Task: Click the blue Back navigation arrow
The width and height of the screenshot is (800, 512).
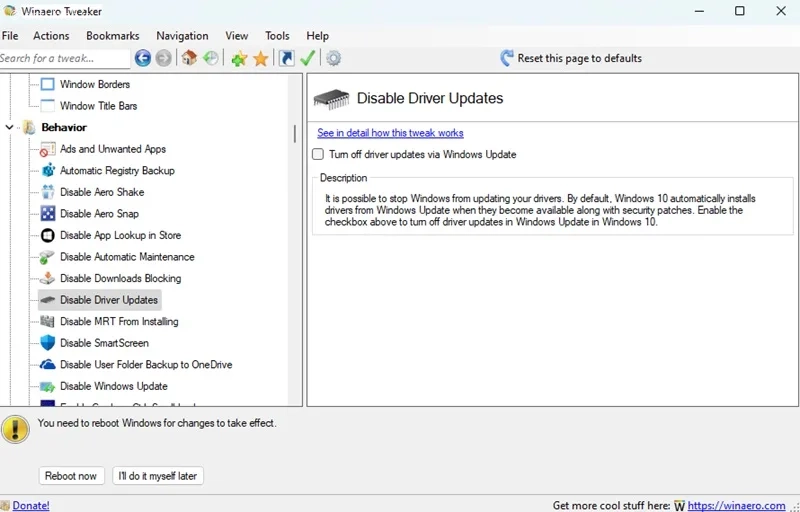Action: point(143,59)
